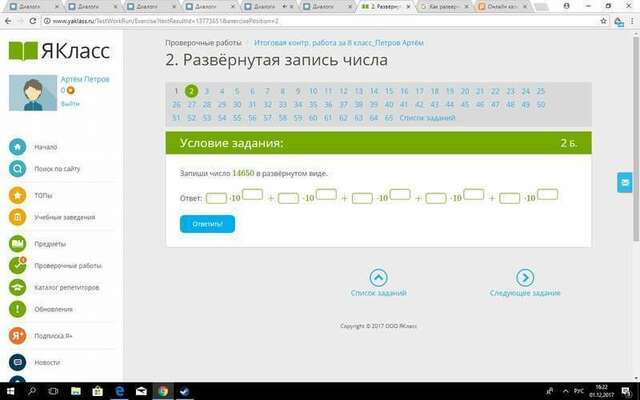Image resolution: width=640 pixels, height=400 pixels.
Task: Close the active Развёрн... tab
Action: pyautogui.click(x=408, y=7)
